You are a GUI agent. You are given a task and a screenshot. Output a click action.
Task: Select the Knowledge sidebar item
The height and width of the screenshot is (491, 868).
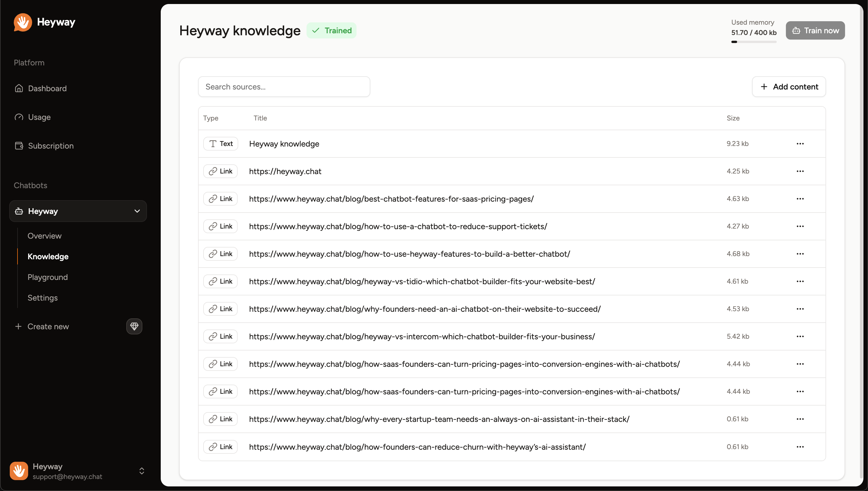click(48, 257)
